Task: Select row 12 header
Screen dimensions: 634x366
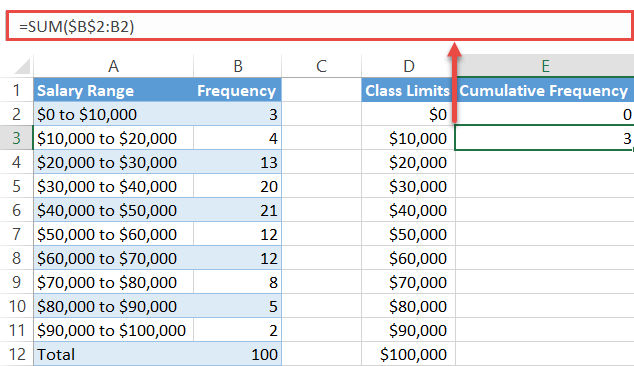Action: pos(17,354)
